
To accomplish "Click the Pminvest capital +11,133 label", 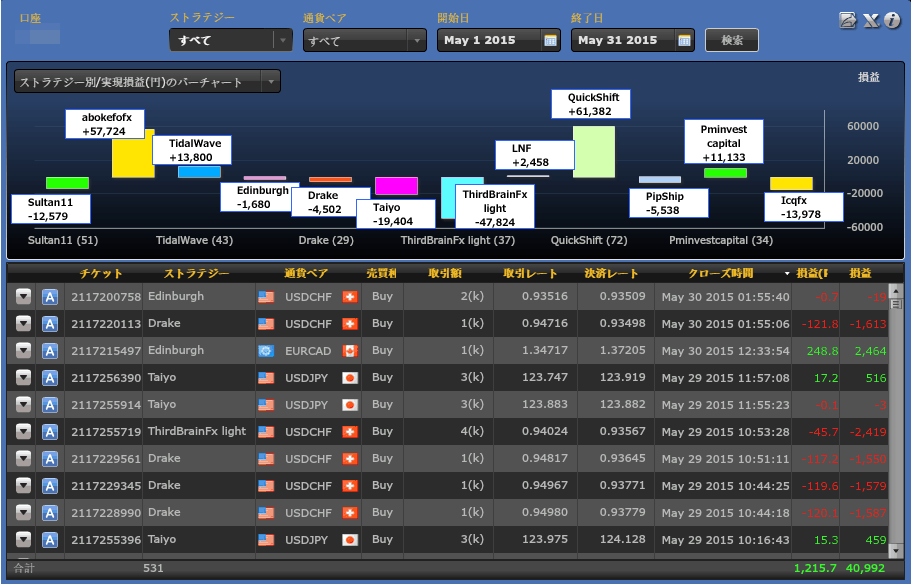I will [x=724, y=142].
